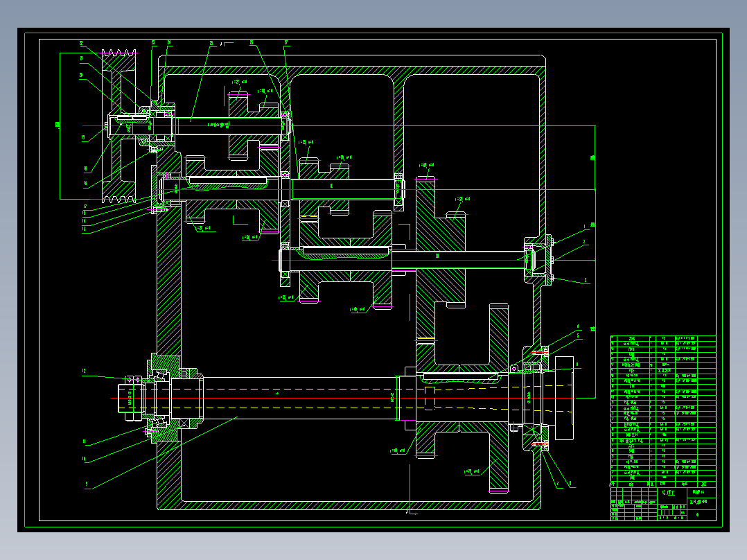Viewport: 747px width, 560px height.
Task: Click balloon number 9 at the bottom-left leader
Action: (x=86, y=484)
